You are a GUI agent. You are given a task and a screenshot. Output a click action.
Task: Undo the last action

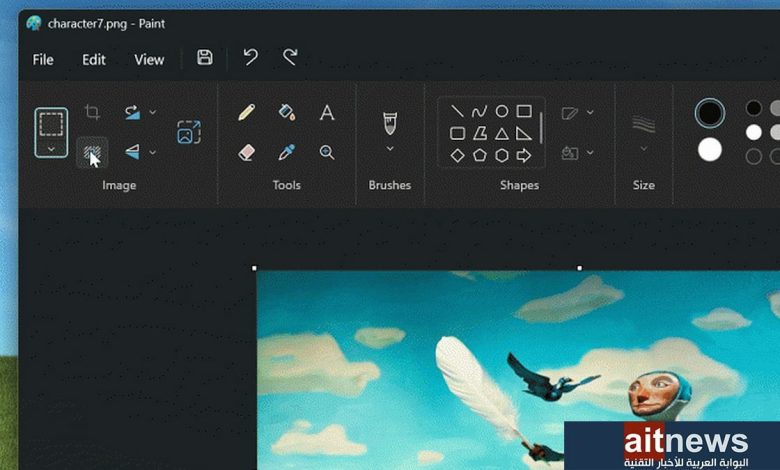click(x=251, y=57)
